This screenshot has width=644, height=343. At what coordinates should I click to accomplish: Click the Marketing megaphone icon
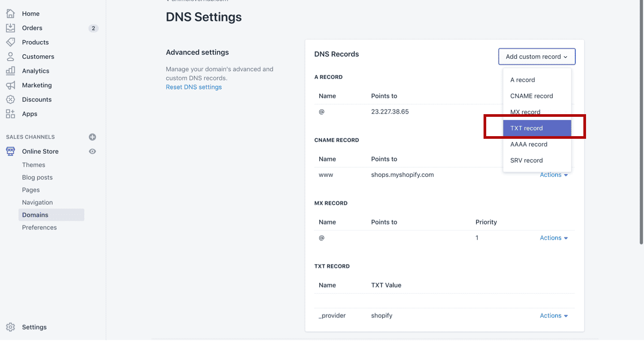click(x=11, y=85)
